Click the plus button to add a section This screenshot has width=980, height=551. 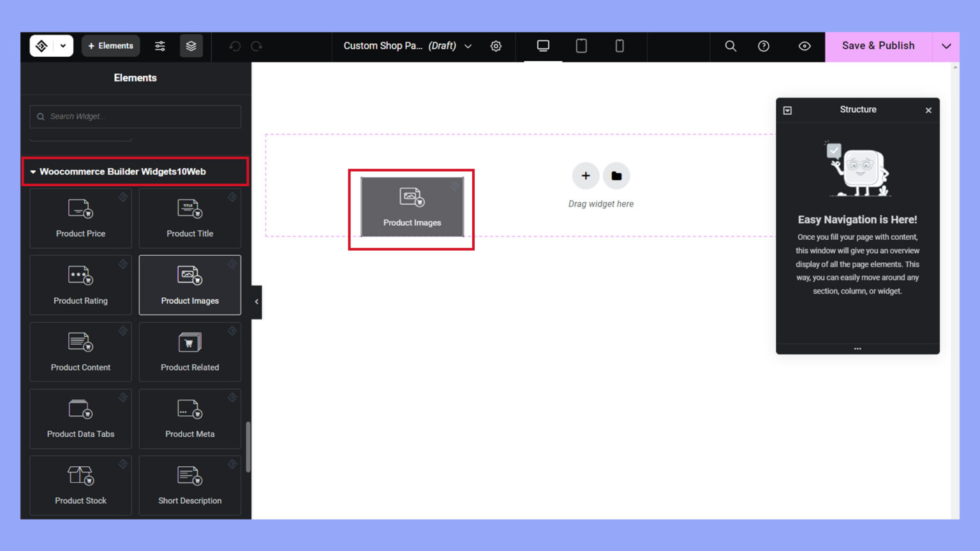pyautogui.click(x=586, y=175)
